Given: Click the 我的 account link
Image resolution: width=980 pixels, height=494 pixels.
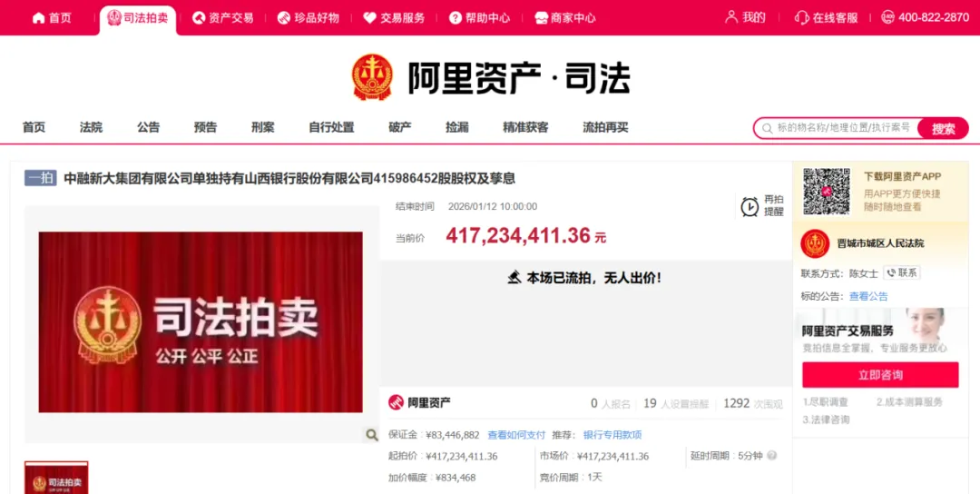Looking at the screenshot, I should click(745, 17).
